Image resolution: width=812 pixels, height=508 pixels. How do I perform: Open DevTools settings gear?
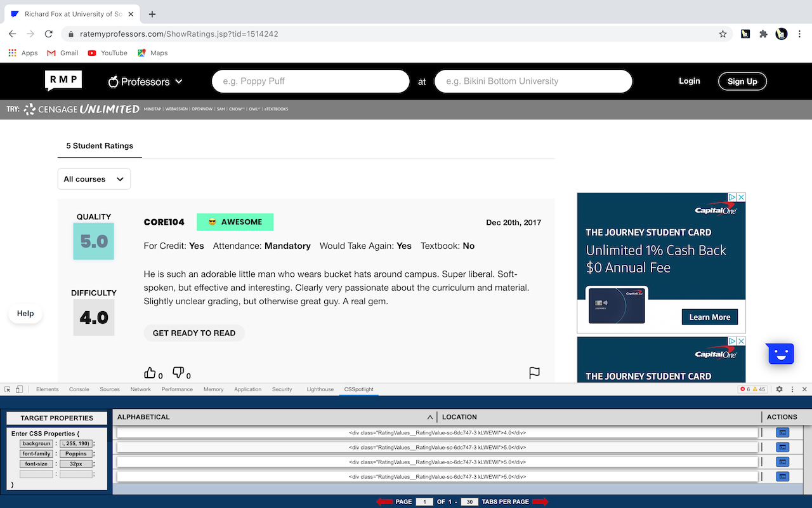[x=780, y=389]
